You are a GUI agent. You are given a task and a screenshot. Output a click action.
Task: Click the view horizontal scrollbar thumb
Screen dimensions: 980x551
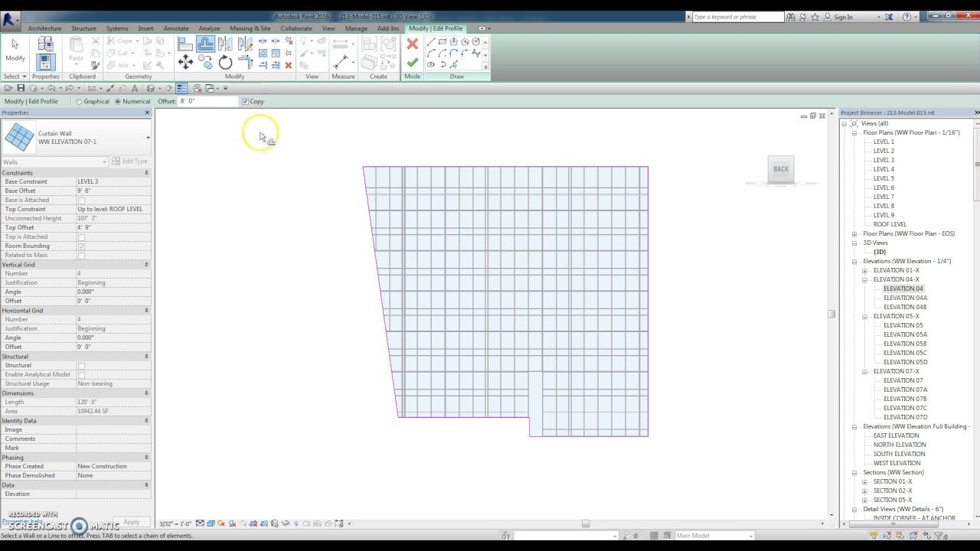[586, 523]
